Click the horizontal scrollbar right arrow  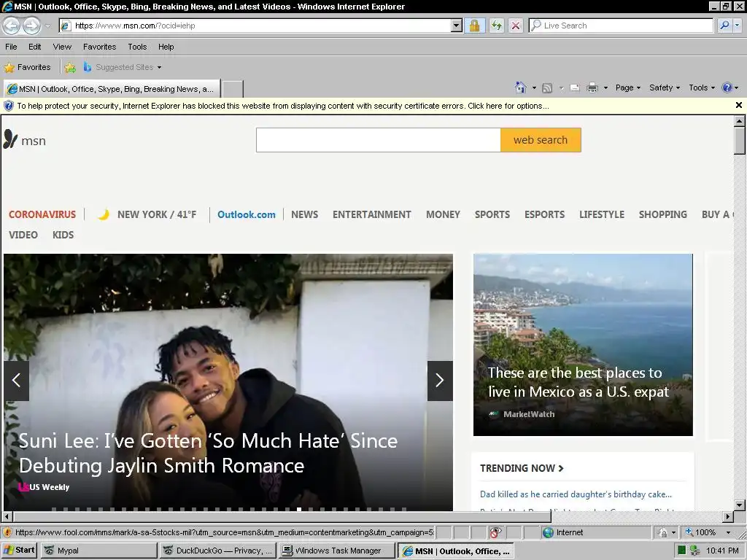coord(727,516)
